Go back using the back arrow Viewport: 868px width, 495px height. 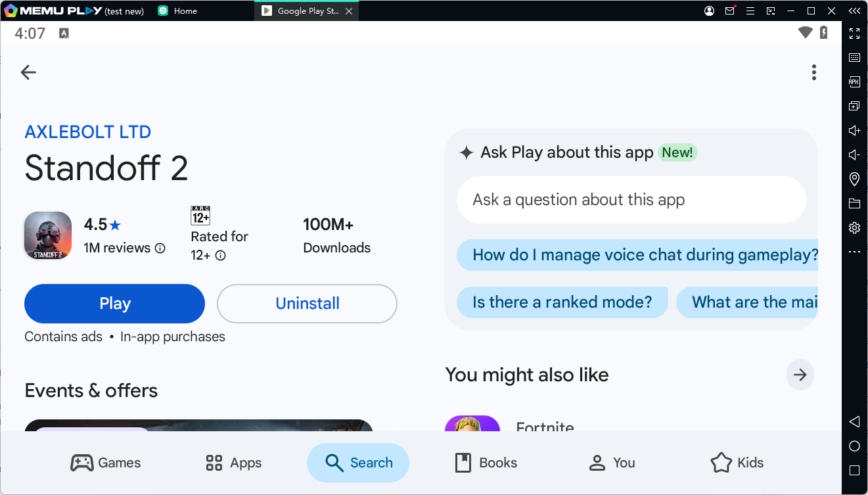tap(28, 72)
